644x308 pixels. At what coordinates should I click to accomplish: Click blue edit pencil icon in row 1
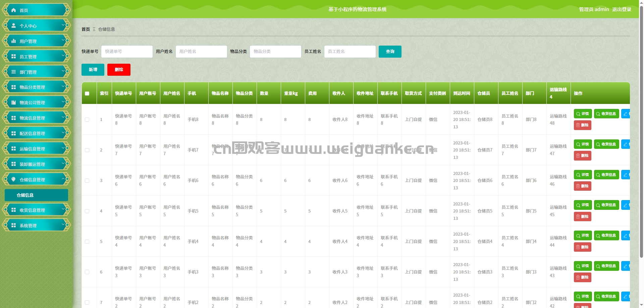pyautogui.click(x=625, y=114)
